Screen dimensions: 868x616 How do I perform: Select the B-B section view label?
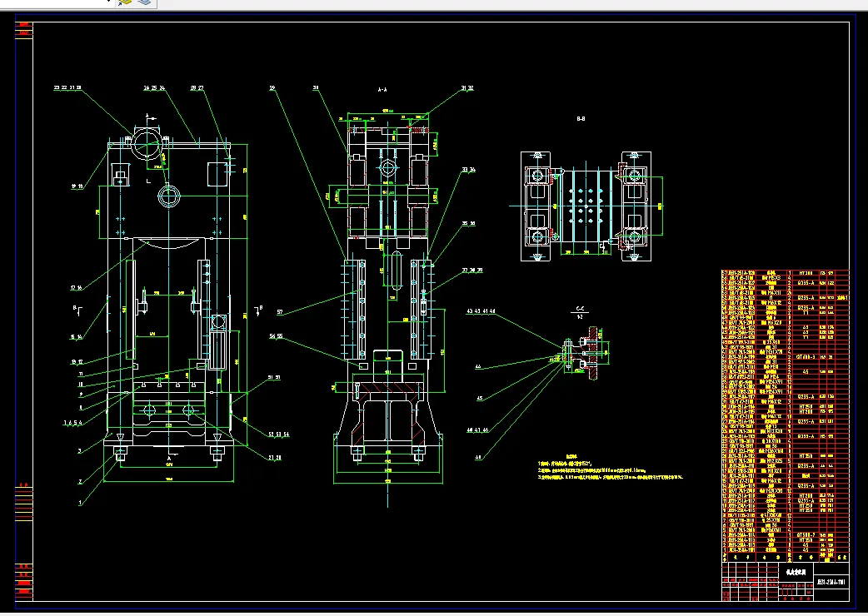pyautogui.click(x=581, y=119)
